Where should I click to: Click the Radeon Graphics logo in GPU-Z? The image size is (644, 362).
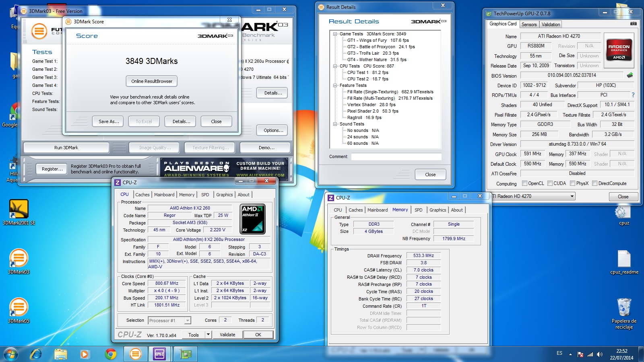pos(619,49)
